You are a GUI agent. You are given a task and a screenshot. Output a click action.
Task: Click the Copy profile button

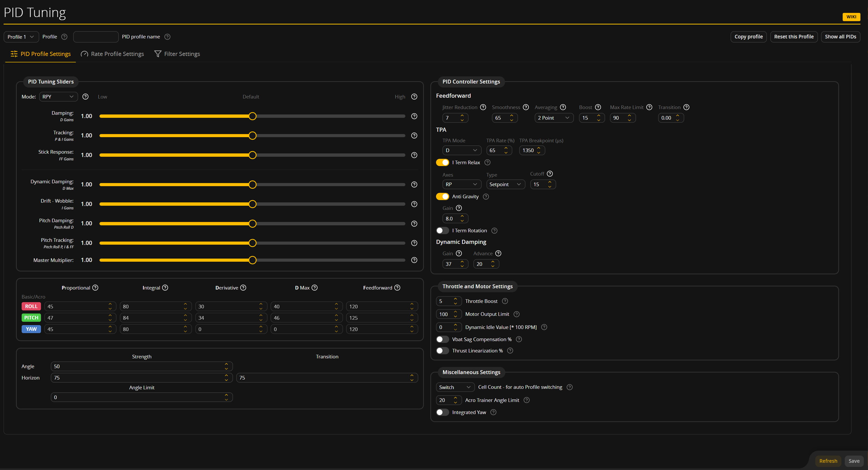click(748, 37)
